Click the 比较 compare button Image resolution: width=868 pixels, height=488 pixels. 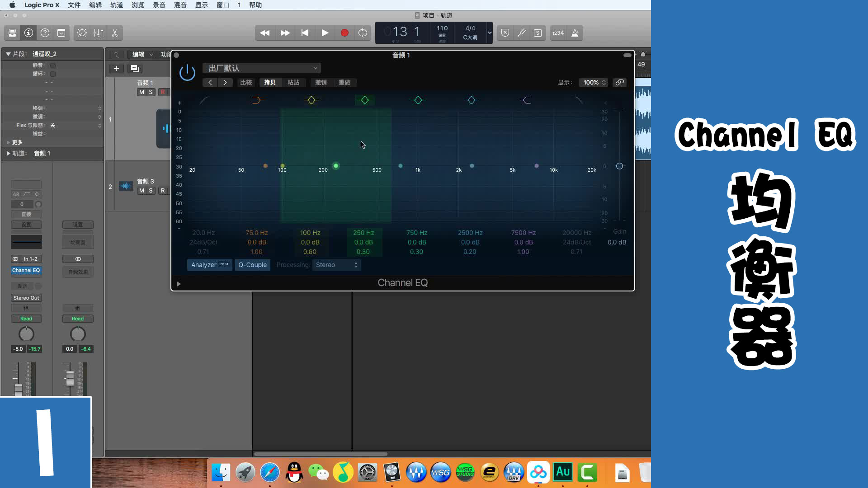(246, 82)
